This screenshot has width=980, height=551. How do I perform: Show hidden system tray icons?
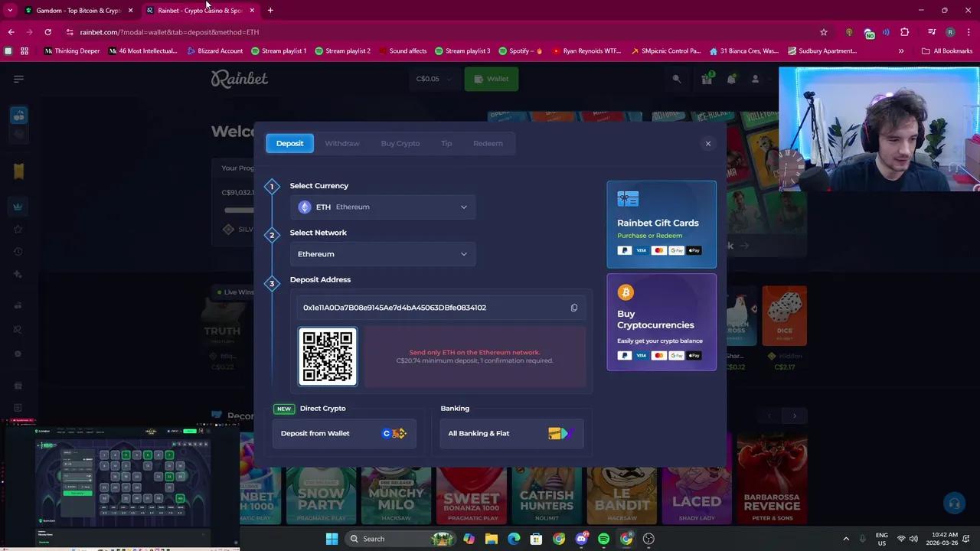point(846,539)
